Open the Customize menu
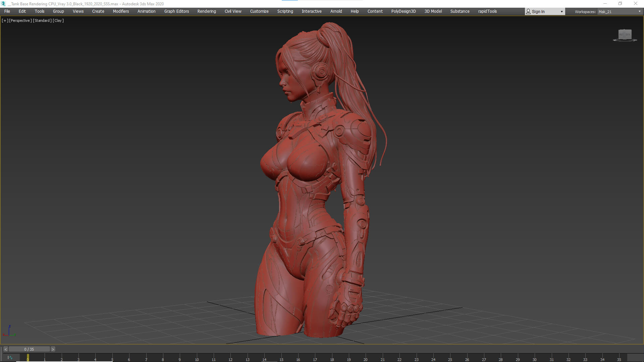This screenshot has height=362, width=644. tap(259, 11)
